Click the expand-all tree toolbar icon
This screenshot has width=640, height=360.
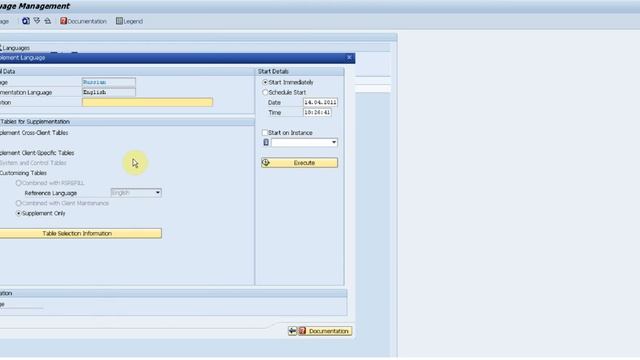[x=37, y=21]
